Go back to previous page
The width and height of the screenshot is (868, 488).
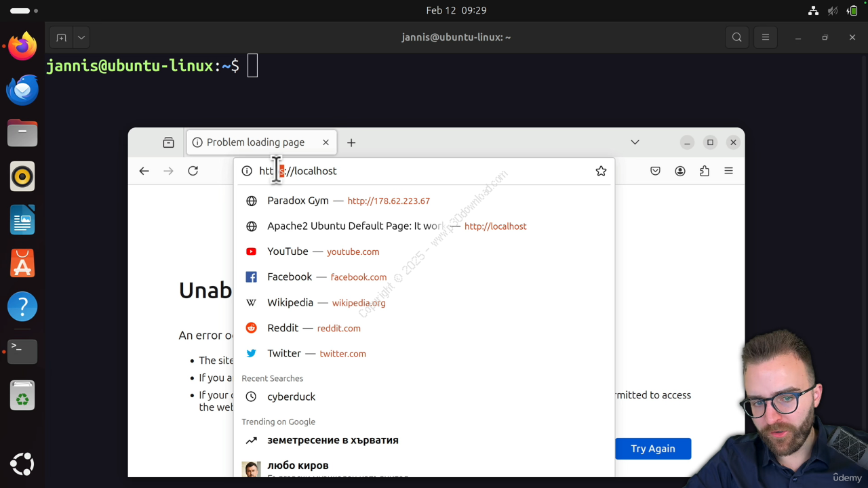coord(144,171)
